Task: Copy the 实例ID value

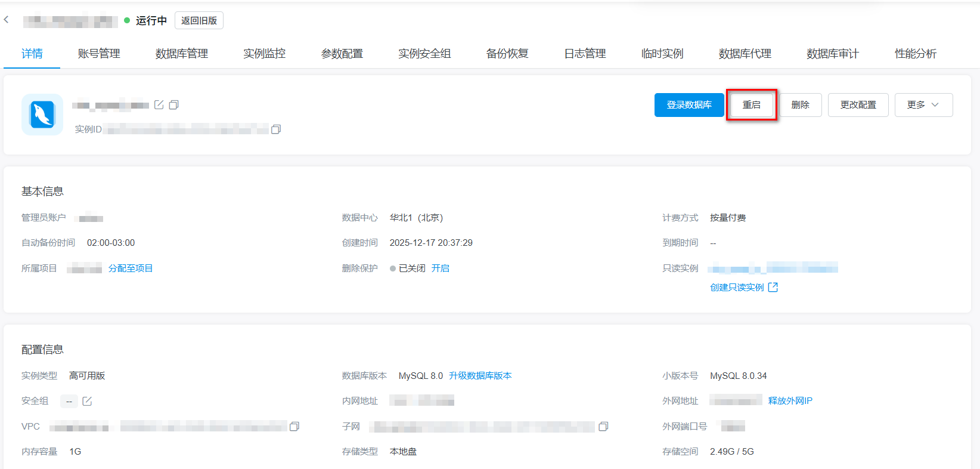Action: pos(276,129)
